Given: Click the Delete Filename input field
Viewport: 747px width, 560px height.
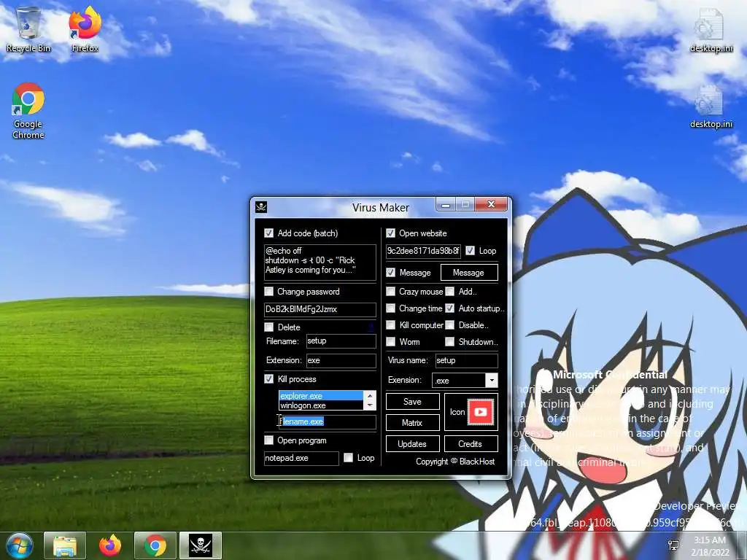Looking at the screenshot, I should 341,341.
